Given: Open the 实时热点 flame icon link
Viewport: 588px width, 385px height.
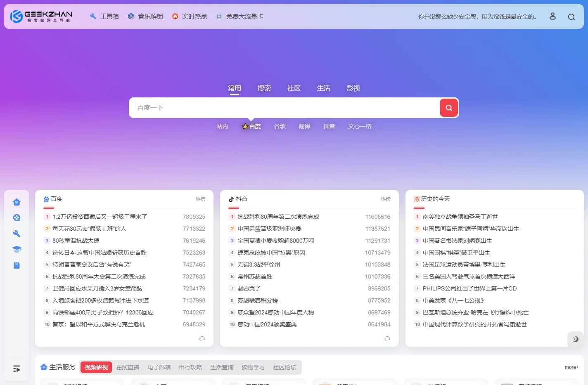Looking at the screenshot, I should click(x=175, y=17).
